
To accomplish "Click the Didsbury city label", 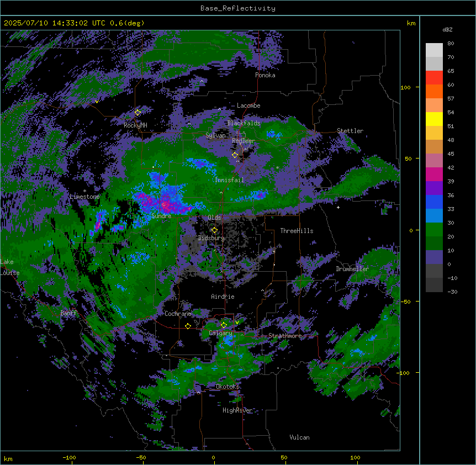I will tap(211, 238).
